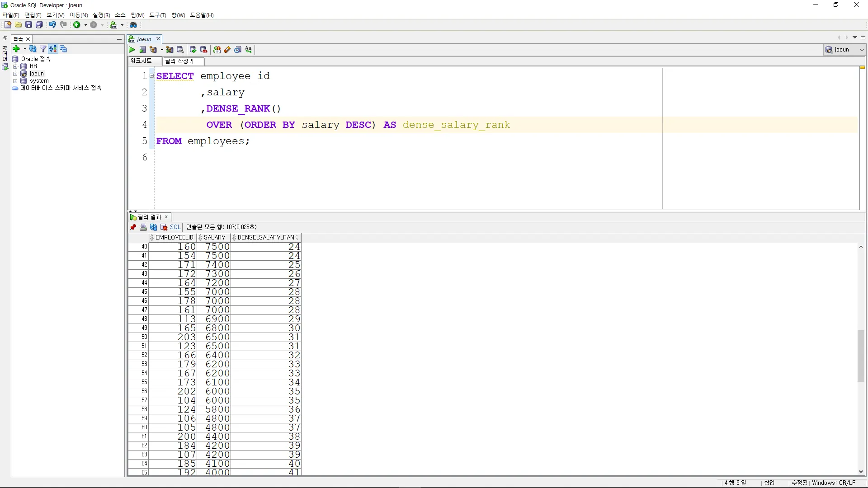The width and height of the screenshot is (868, 488).
Task: Click the Rollback icon in the worksheet toolbar
Action: [x=204, y=50]
